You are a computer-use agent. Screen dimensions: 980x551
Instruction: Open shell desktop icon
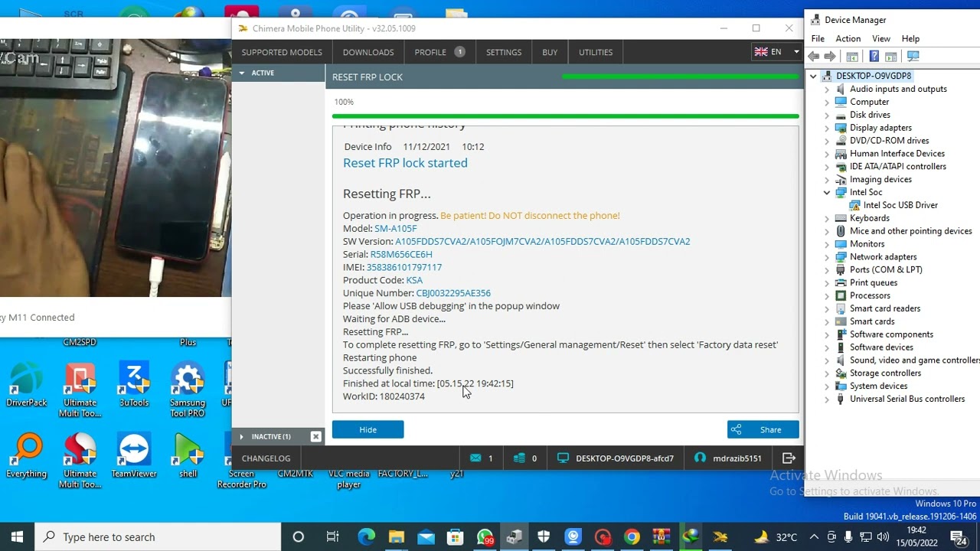click(188, 457)
